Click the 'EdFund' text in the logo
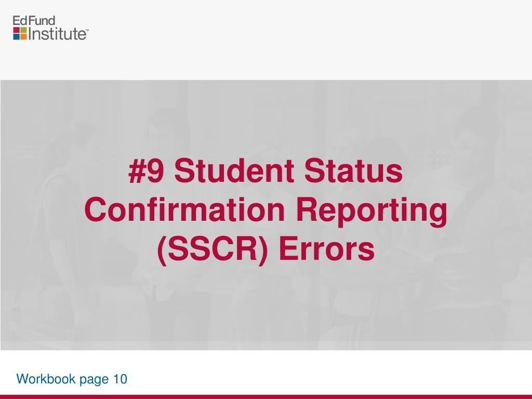This screenshot has height=399, width=532. point(34,21)
